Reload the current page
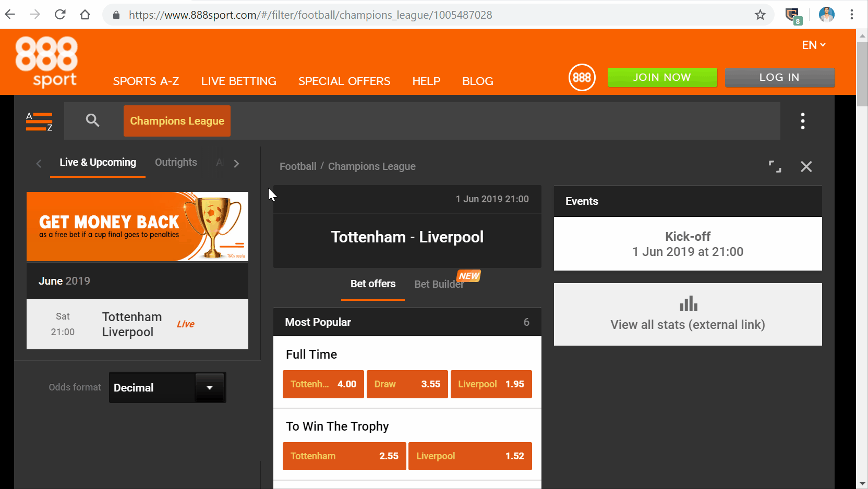Viewport: 868px width, 489px height. click(60, 15)
